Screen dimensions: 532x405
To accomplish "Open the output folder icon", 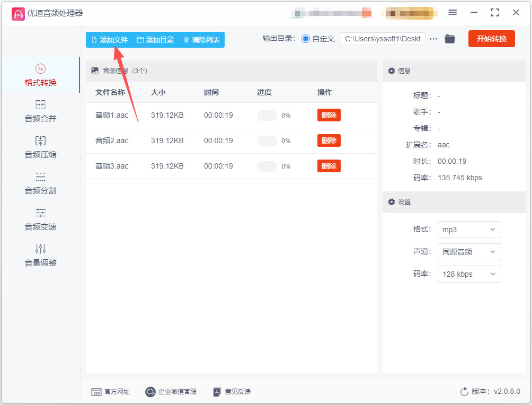I will 450,39.
